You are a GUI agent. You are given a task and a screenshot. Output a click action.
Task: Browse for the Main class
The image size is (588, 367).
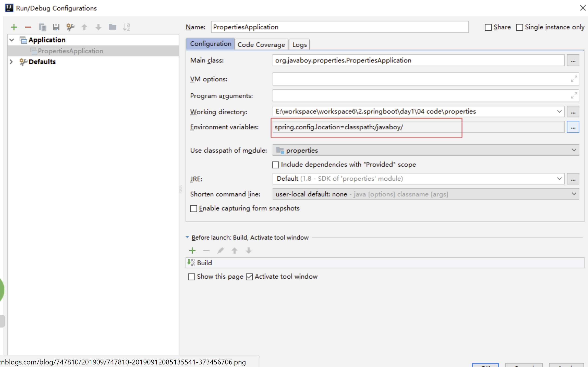tap(573, 60)
